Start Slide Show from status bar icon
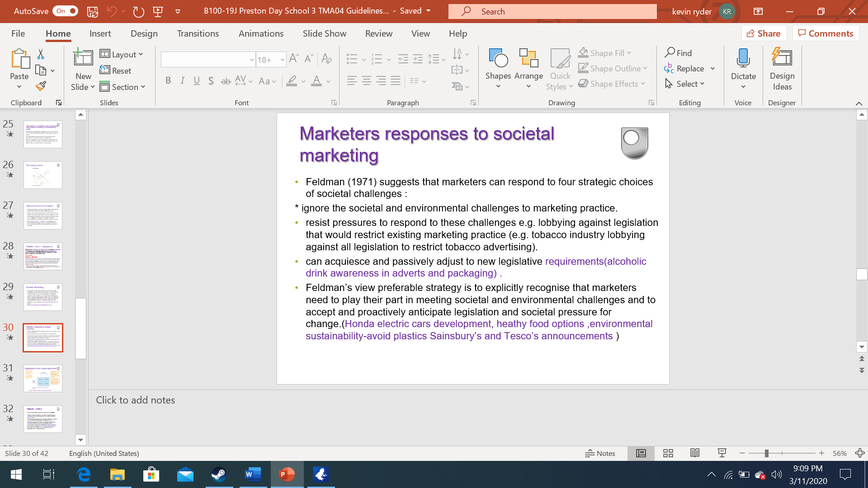Image resolution: width=868 pixels, height=488 pixels. tap(722, 453)
